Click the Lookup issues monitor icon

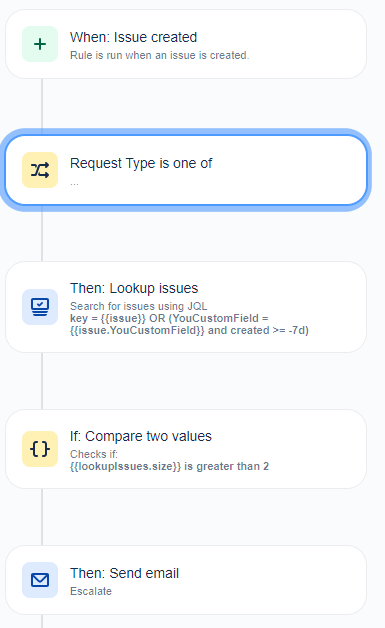(40, 307)
